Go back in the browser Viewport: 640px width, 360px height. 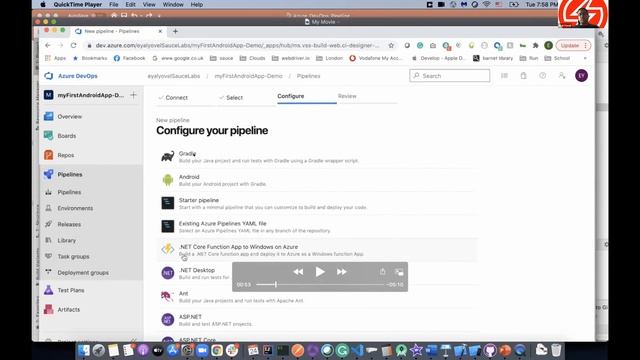48,45
